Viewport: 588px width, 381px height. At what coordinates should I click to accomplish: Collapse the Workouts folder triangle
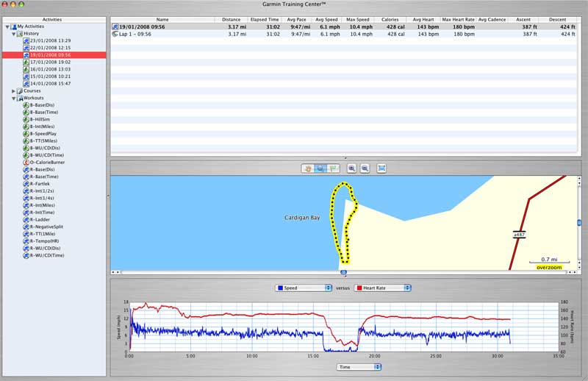click(x=13, y=99)
